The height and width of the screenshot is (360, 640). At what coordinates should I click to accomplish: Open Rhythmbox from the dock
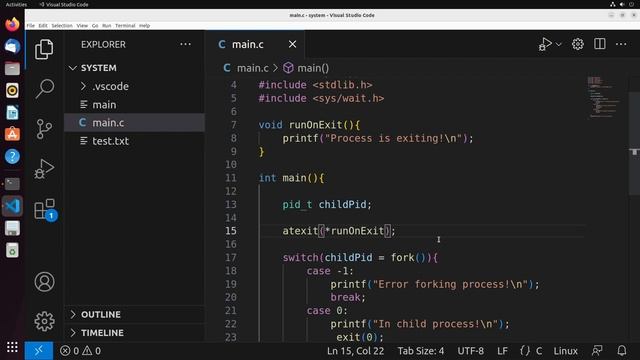[12, 90]
